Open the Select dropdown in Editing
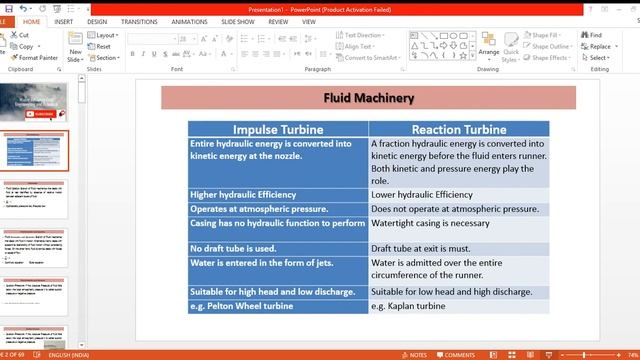640x360 pixels. (x=596, y=58)
